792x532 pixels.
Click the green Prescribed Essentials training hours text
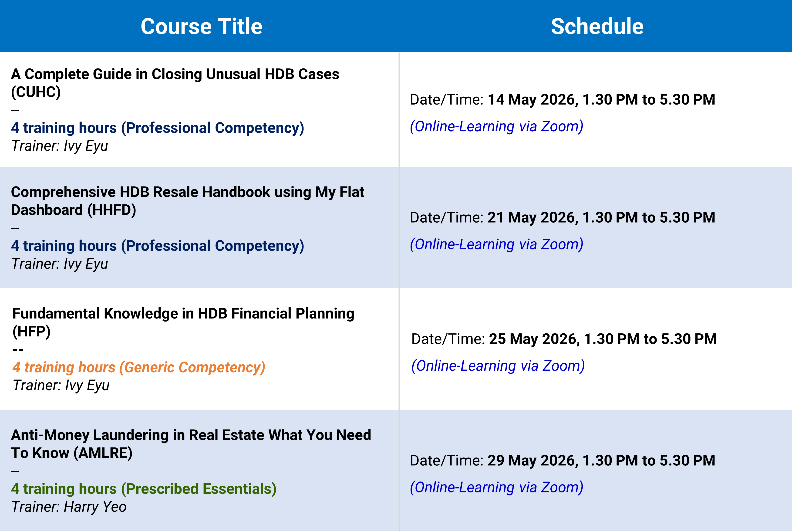coord(143,489)
